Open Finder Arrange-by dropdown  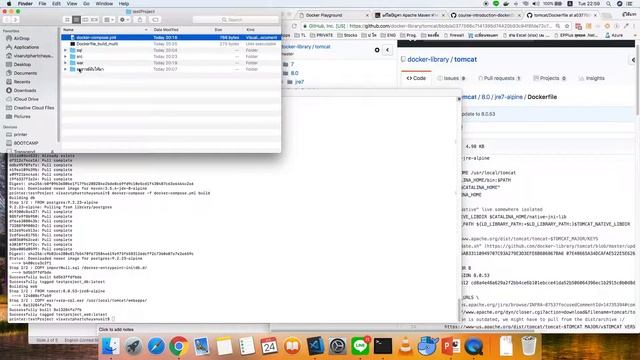109,20
